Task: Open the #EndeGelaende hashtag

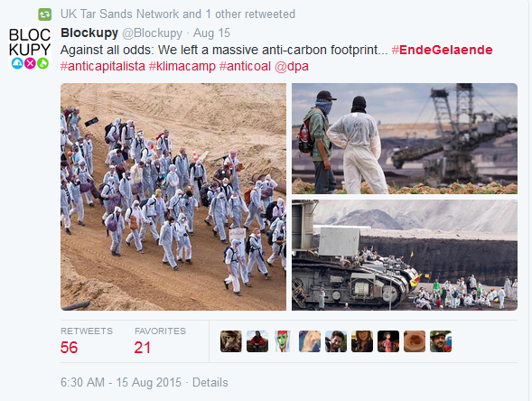Action: 442,50
